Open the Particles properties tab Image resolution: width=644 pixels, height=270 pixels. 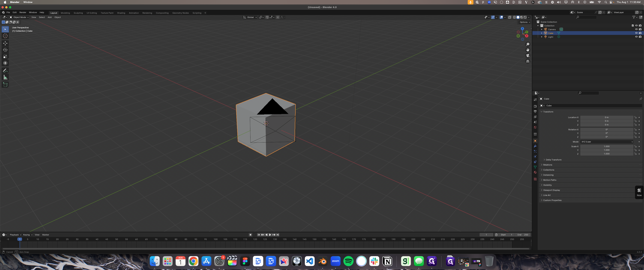point(535,151)
